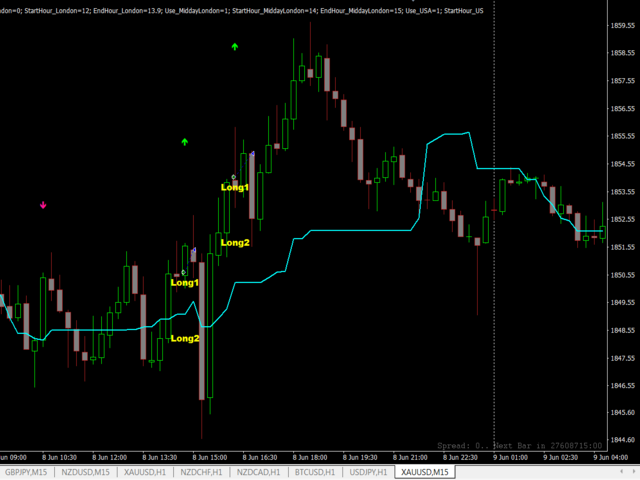Click the '8 Jun 18:00' time axis label

click(x=310, y=458)
